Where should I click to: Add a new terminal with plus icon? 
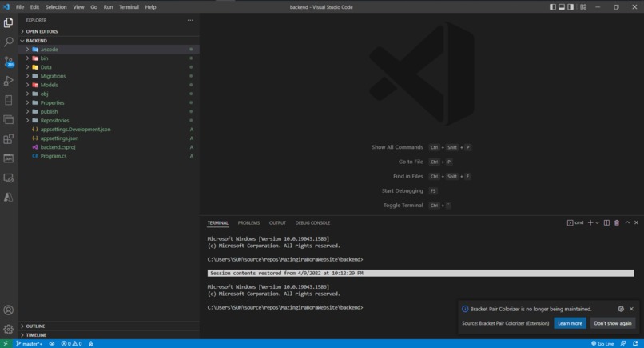point(590,223)
